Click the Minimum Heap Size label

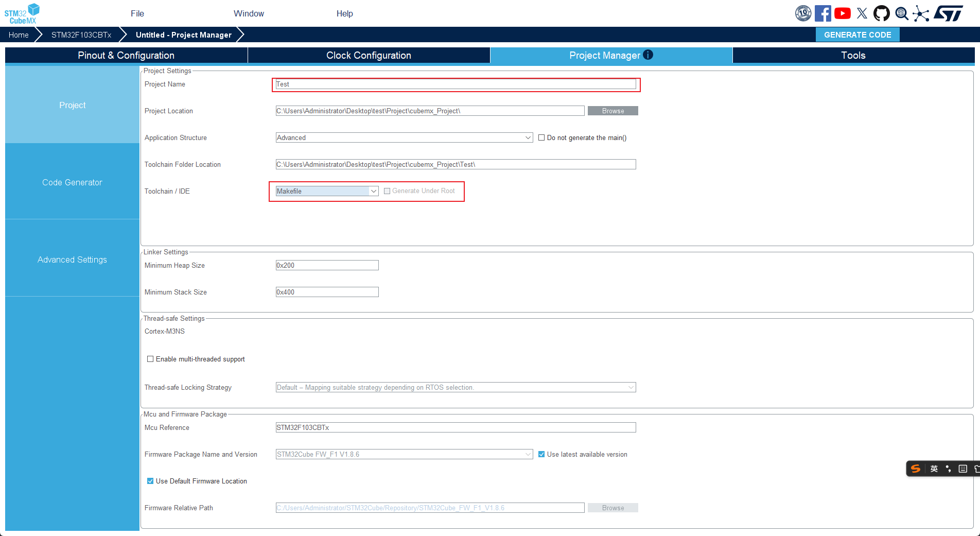click(174, 265)
